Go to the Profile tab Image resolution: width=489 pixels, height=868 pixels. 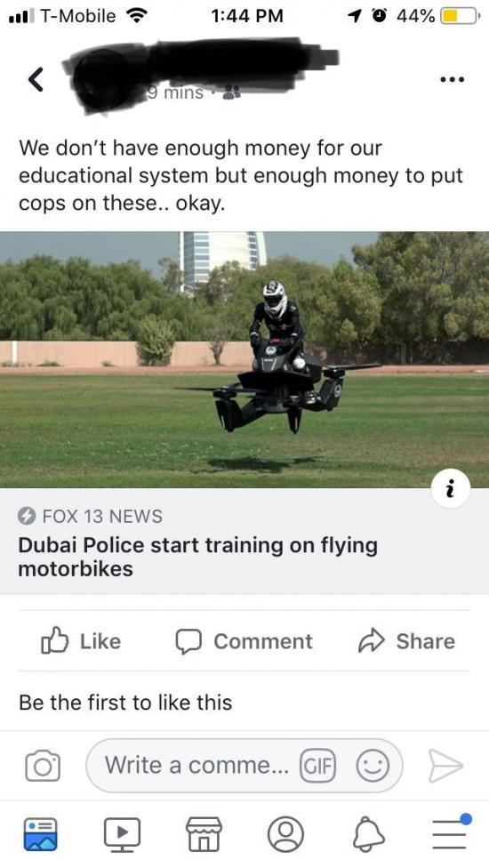coord(285,833)
